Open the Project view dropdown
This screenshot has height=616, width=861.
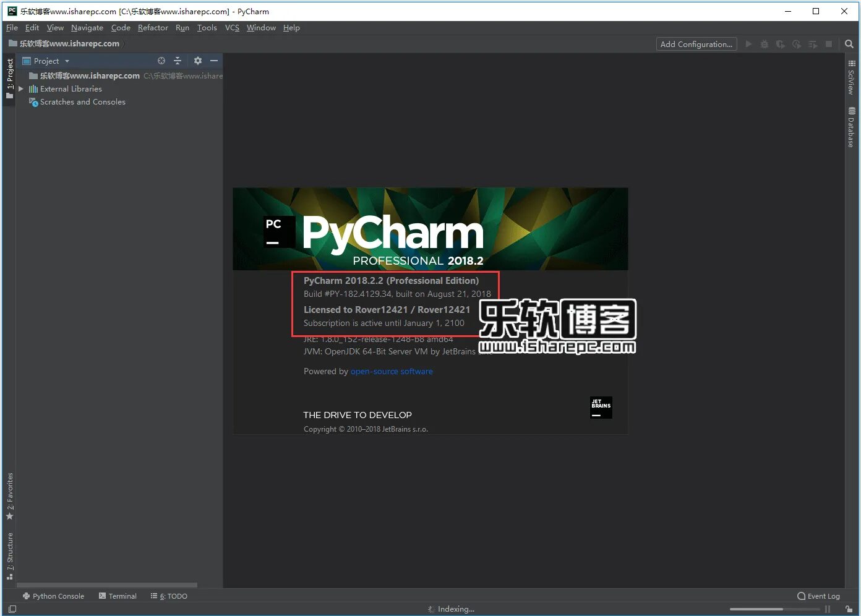tap(46, 61)
